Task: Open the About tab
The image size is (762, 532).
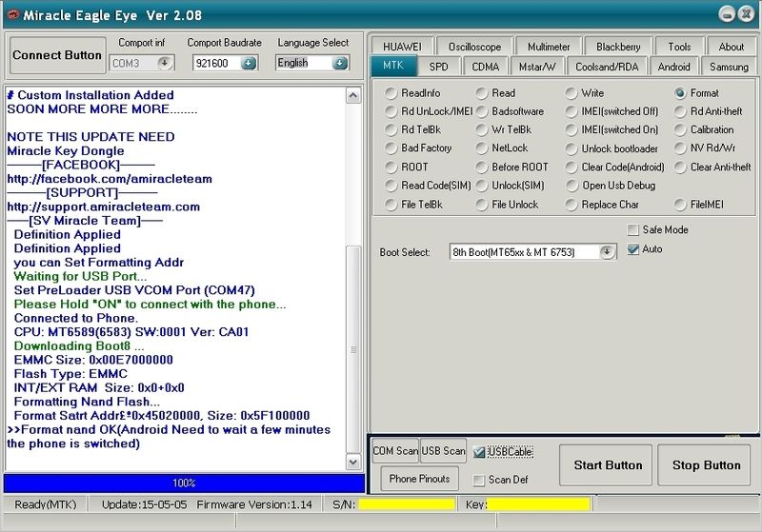Action: coord(731,47)
